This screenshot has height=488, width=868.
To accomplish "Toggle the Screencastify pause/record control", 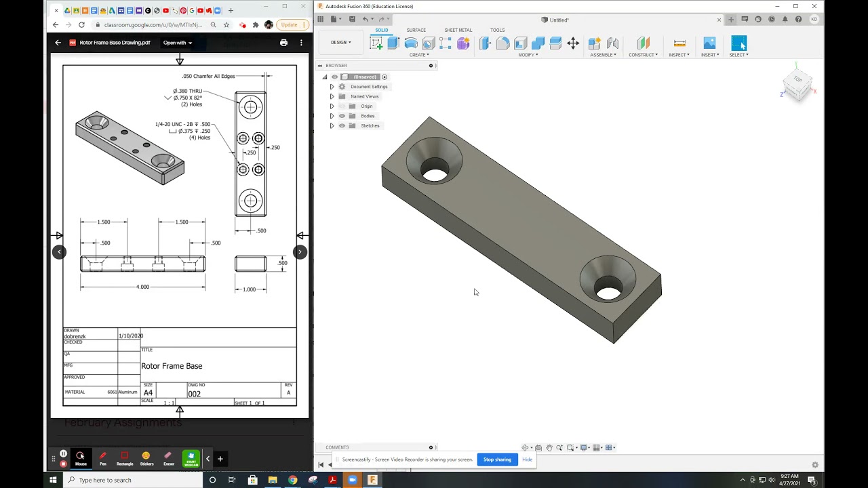I will coord(63,454).
